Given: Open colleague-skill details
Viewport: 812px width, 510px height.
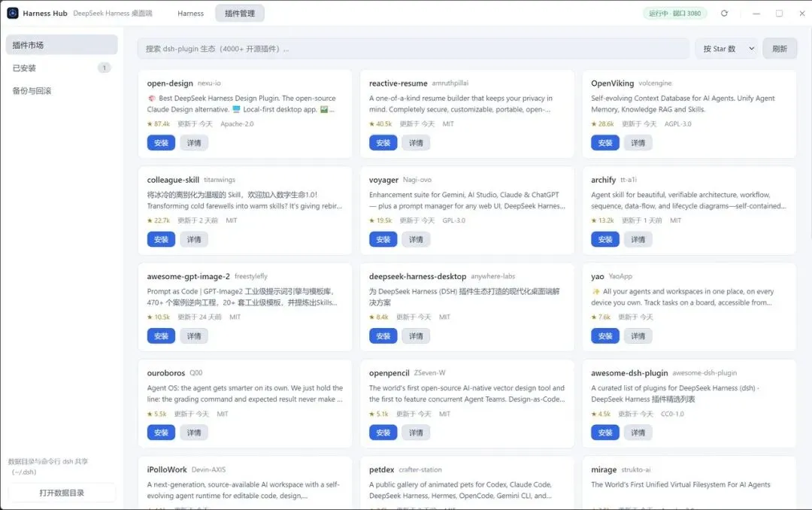Looking at the screenshot, I should pos(194,239).
